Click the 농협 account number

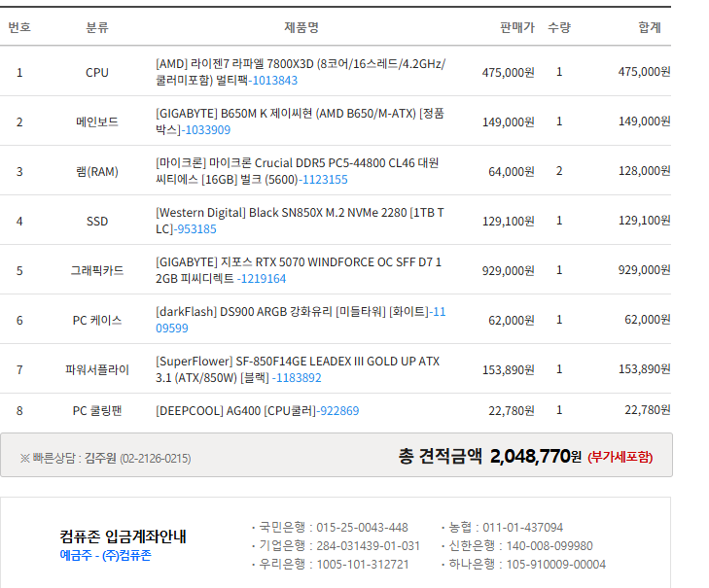[x=522, y=528]
